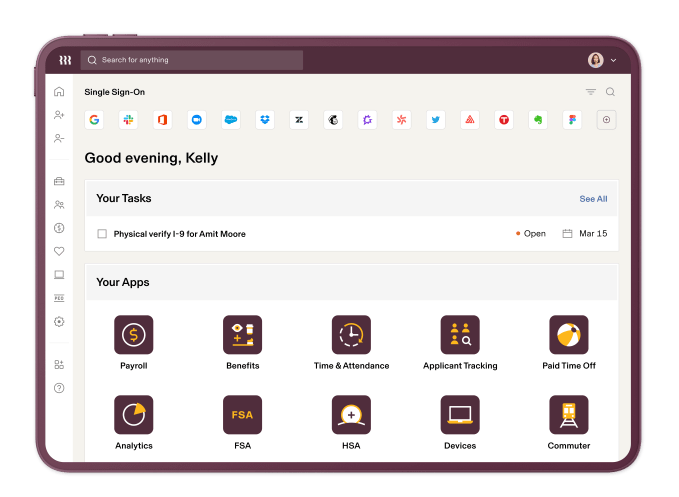This screenshot has height=497, width=679.
Task: Check the Physical verify I-9 task checkbox
Action: 102,234
